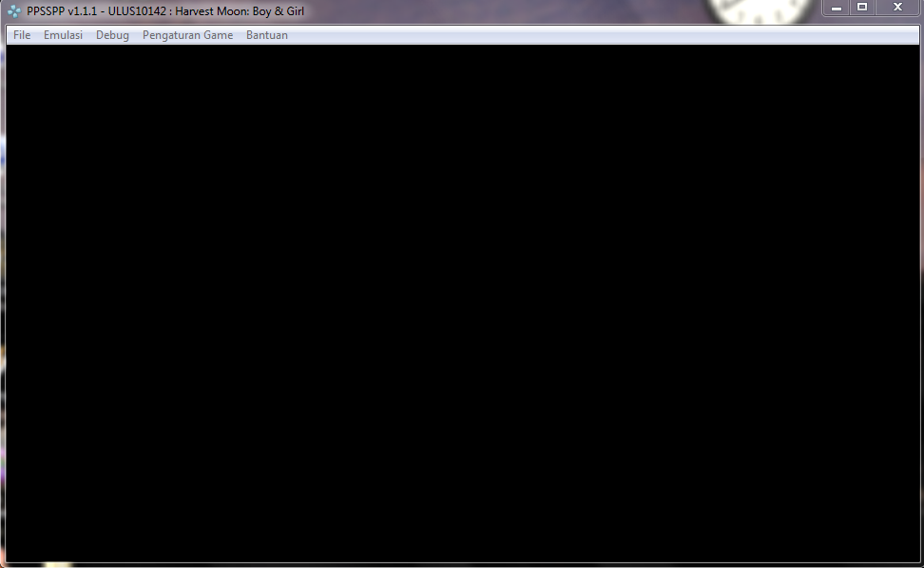Click the window's right border edge
Viewport: 924px width, 568px height.
920,304
